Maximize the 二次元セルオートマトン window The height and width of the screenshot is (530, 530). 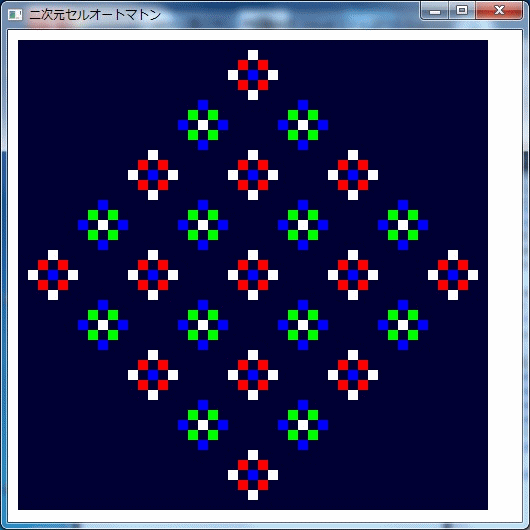[462, 10]
